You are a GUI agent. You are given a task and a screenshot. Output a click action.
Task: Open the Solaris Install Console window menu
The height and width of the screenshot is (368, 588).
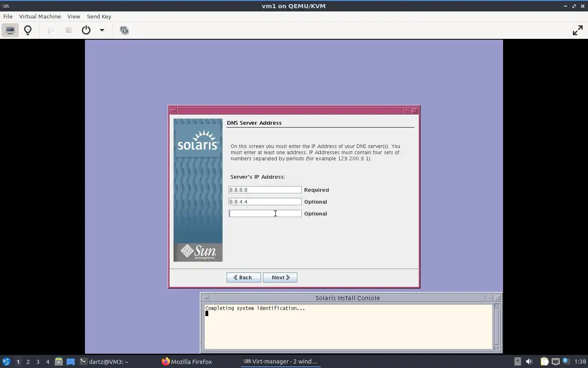[206, 298]
